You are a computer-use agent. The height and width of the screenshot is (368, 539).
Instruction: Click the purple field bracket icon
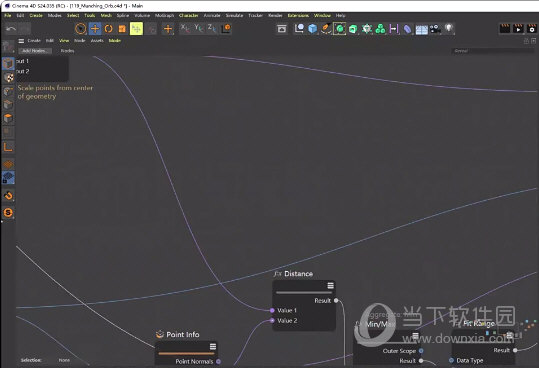394,29
